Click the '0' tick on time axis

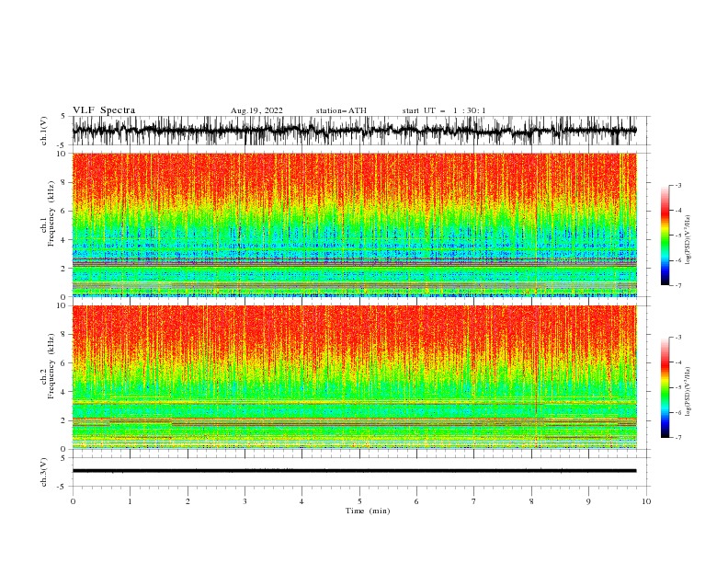point(73,501)
